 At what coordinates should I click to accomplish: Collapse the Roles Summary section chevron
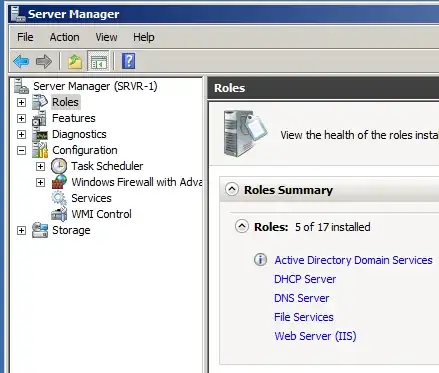pos(232,190)
